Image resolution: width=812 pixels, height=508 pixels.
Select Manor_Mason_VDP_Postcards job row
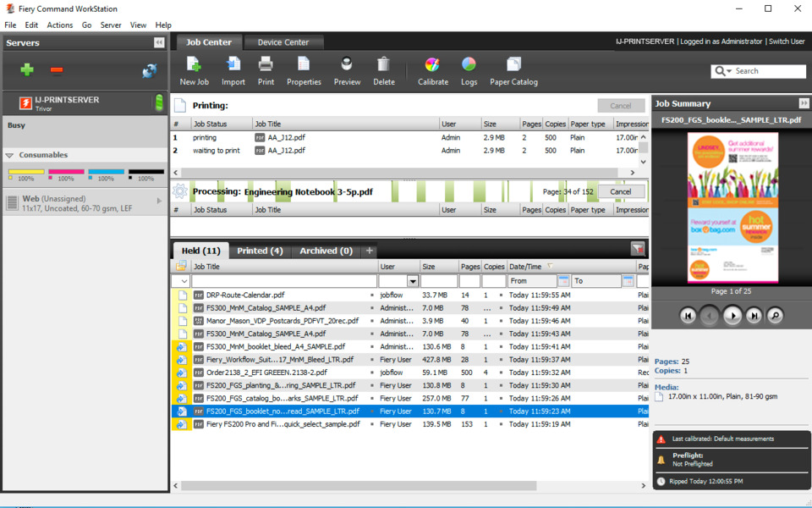coord(409,321)
